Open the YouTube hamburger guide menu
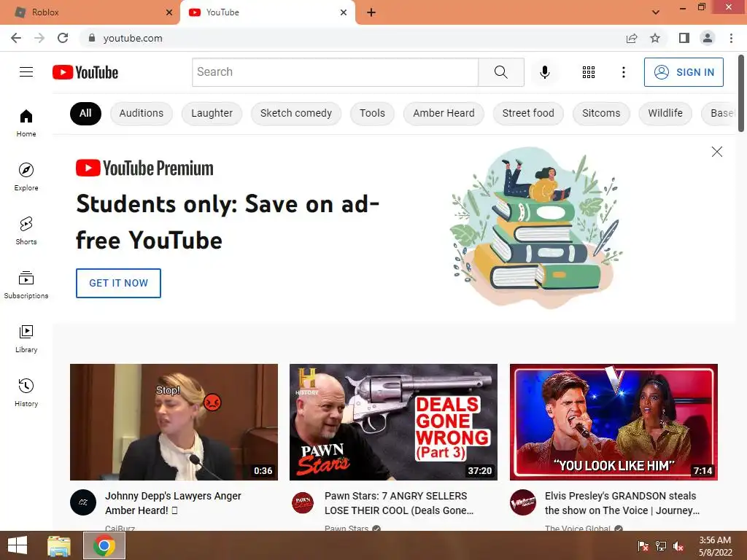 (x=26, y=72)
